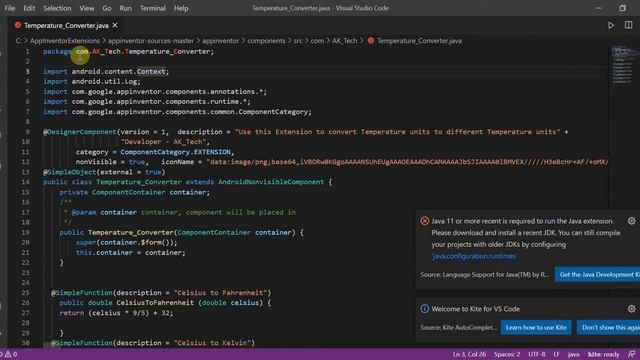Image resolution: width=640 pixels, height=360 pixels.
Task: Open the Go menu
Action: pyautogui.click(x=107, y=8)
